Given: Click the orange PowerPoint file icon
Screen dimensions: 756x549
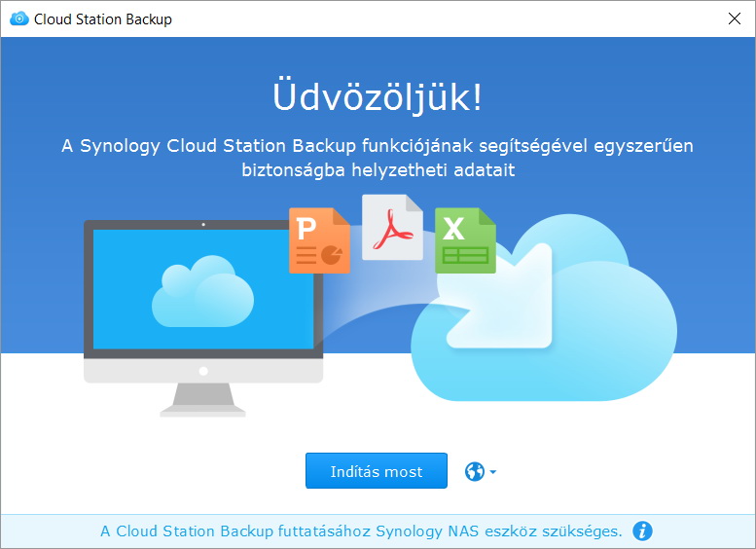Looking at the screenshot, I should (x=318, y=240).
